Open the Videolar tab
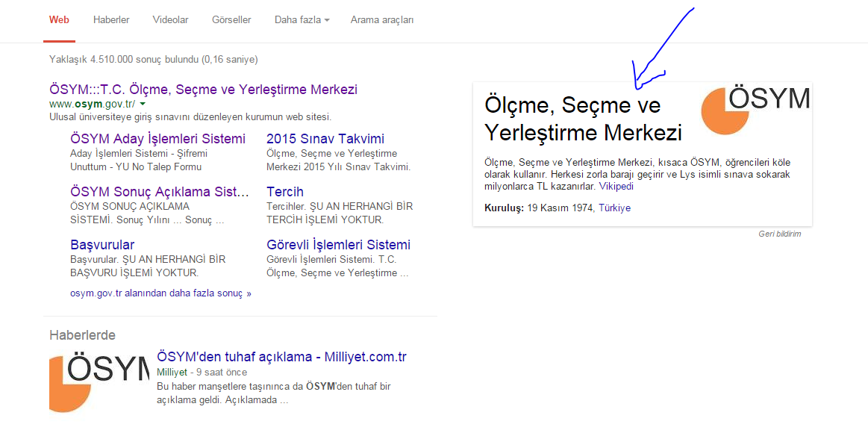The width and height of the screenshot is (868, 436). coord(170,20)
